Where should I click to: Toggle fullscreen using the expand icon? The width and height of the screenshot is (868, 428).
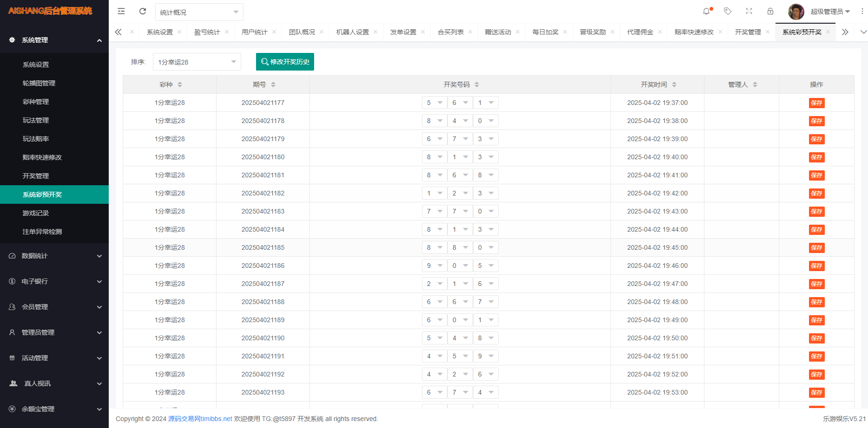coord(749,11)
